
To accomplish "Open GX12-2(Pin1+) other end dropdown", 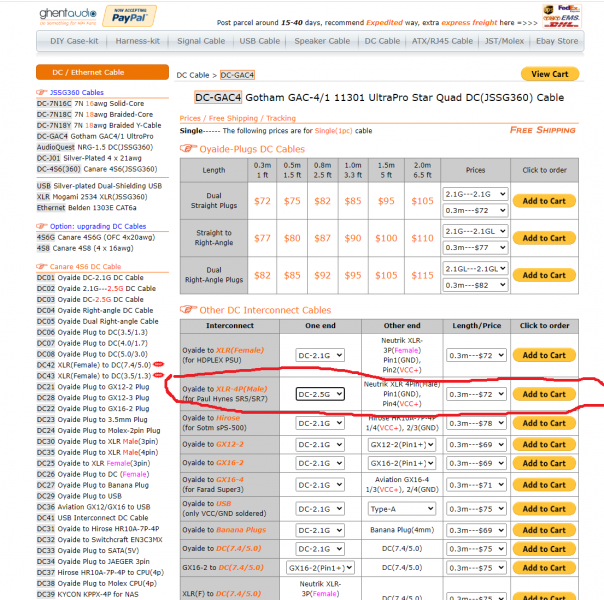I will [x=402, y=444].
